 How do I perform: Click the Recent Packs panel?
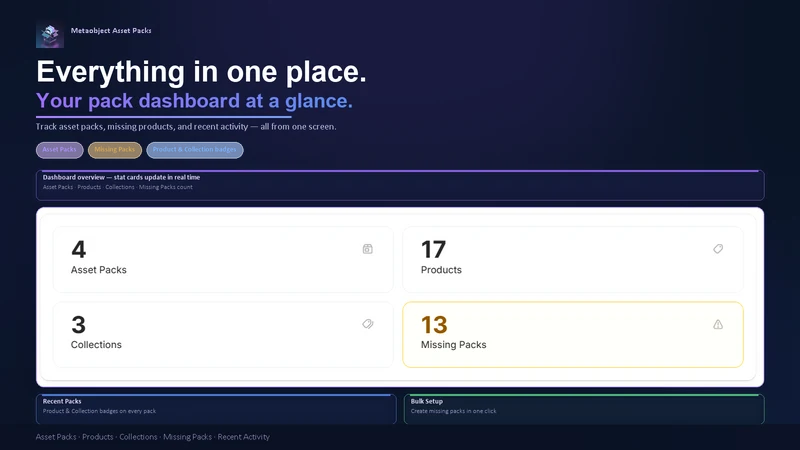[x=216, y=409]
